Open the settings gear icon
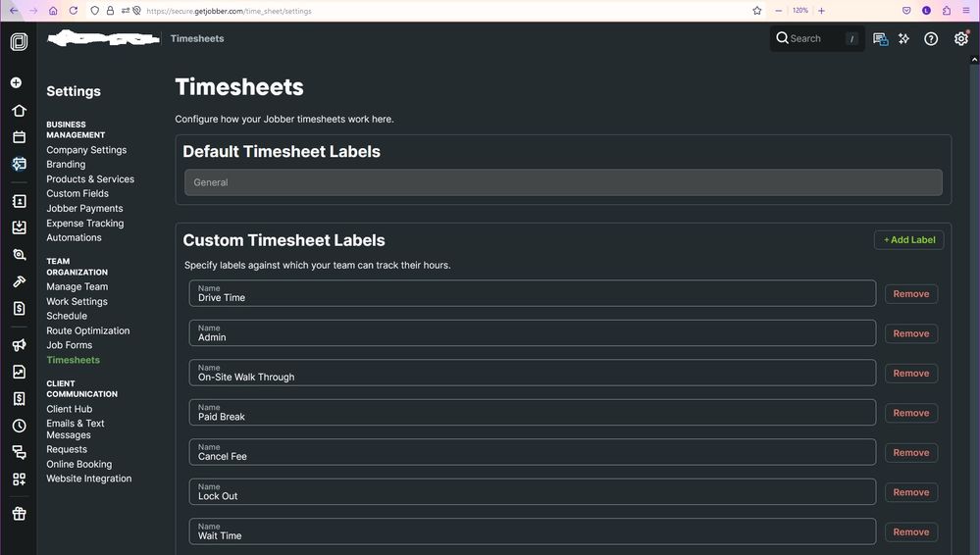This screenshot has width=980, height=555. tap(961, 39)
